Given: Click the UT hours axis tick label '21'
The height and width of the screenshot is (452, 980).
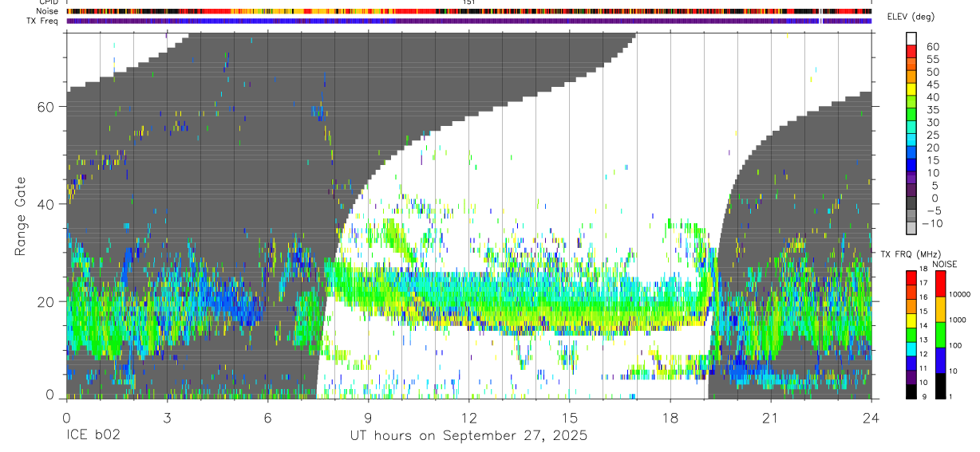Looking at the screenshot, I should click(x=770, y=418).
